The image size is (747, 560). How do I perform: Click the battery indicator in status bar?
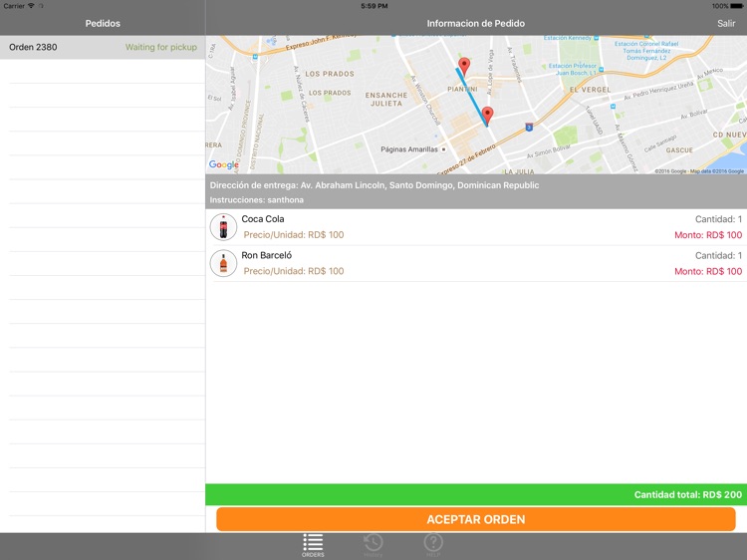(736, 6)
